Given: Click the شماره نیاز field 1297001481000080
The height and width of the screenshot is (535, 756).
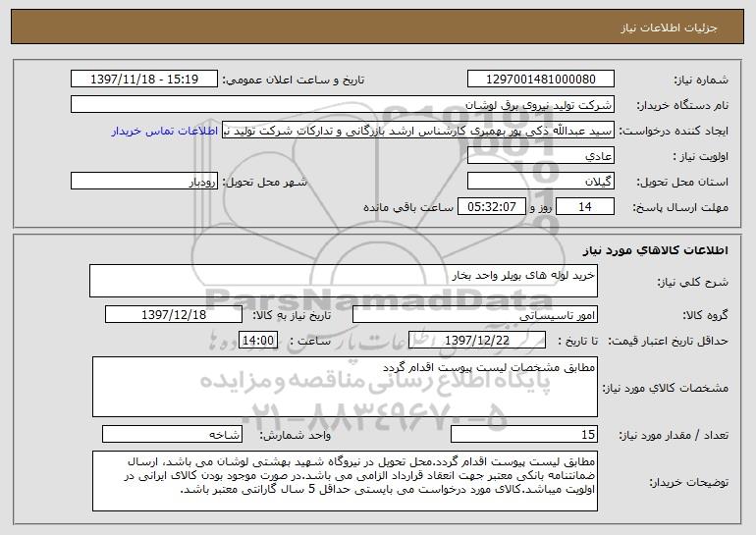Looking at the screenshot, I should point(540,80).
